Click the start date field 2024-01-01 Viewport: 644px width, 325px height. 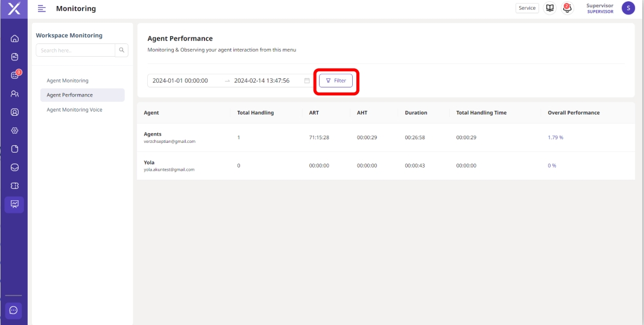[180, 81]
